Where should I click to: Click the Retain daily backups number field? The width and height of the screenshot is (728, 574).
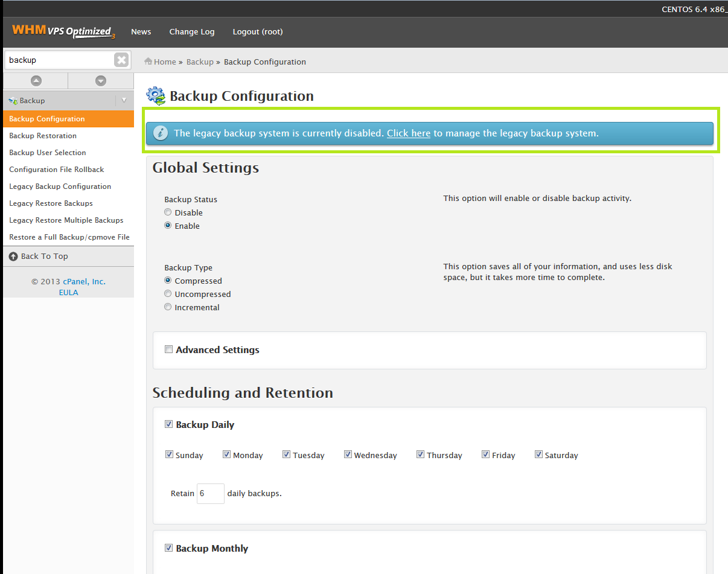pyautogui.click(x=211, y=494)
